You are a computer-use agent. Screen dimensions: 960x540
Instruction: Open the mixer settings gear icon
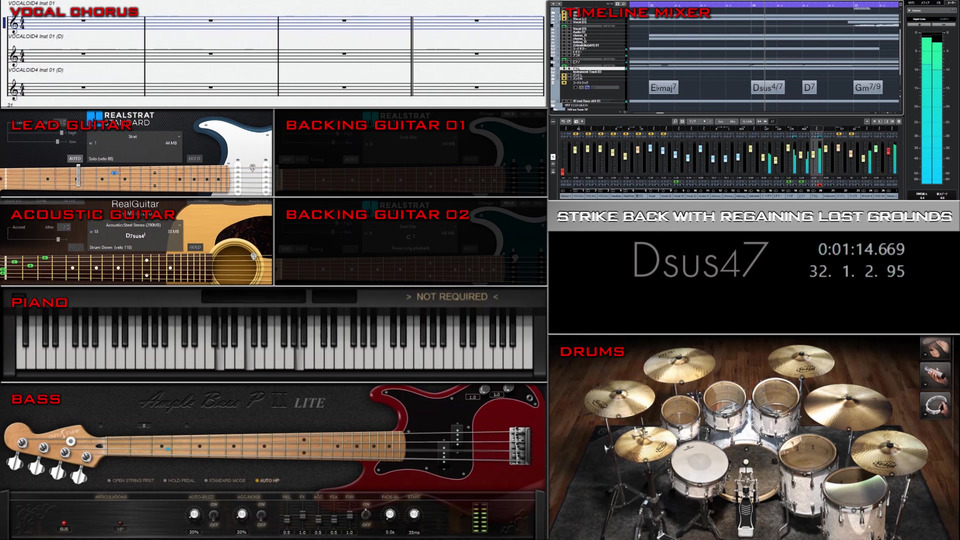(x=899, y=121)
